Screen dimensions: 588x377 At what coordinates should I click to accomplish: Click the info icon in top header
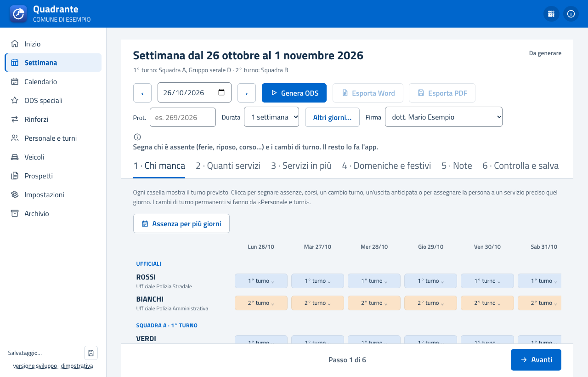[x=571, y=14]
